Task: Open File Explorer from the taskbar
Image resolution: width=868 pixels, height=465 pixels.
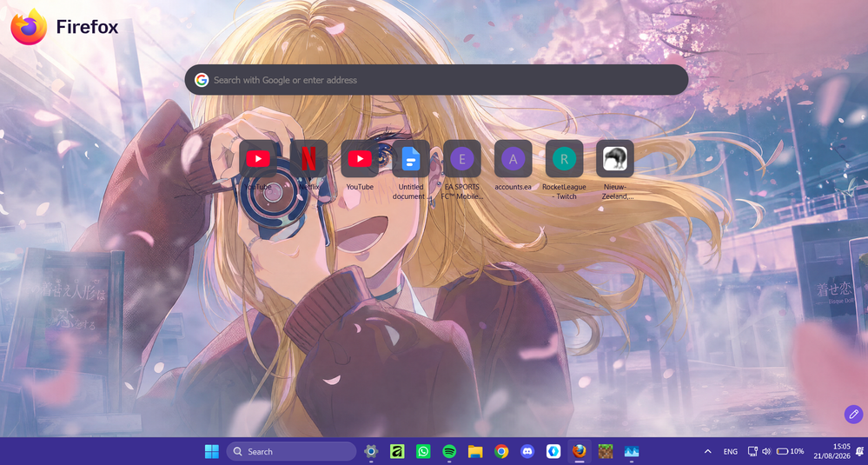Action: pyautogui.click(x=475, y=452)
